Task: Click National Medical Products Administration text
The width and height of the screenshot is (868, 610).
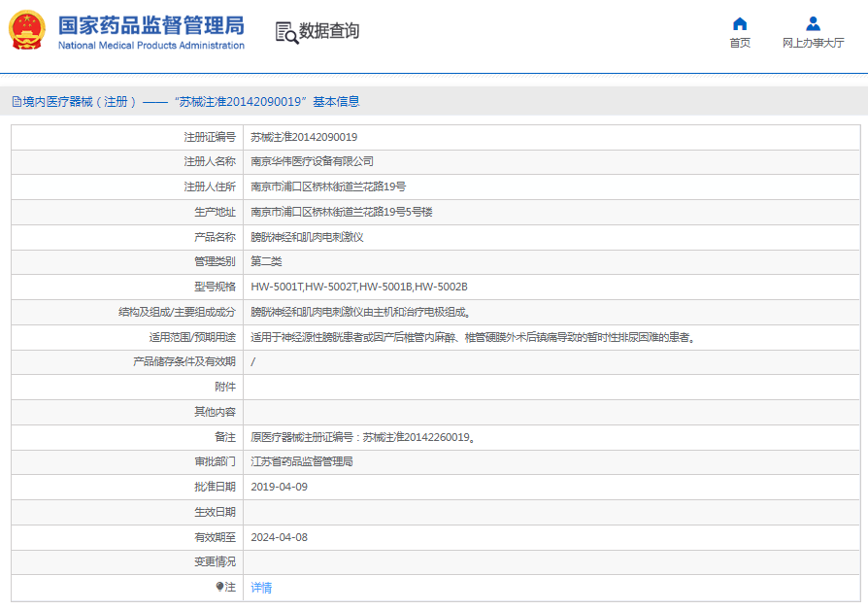Action: [x=151, y=46]
